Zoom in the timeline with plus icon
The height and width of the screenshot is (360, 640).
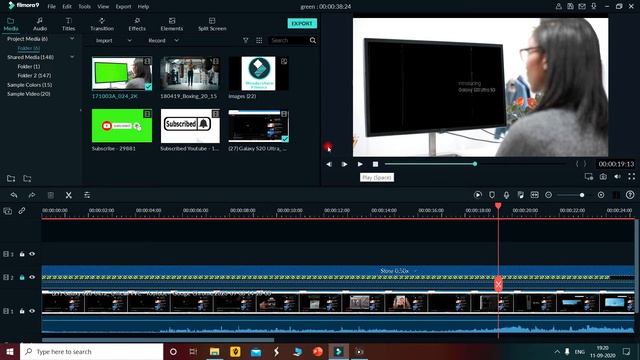pyautogui.click(x=601, y=195)
